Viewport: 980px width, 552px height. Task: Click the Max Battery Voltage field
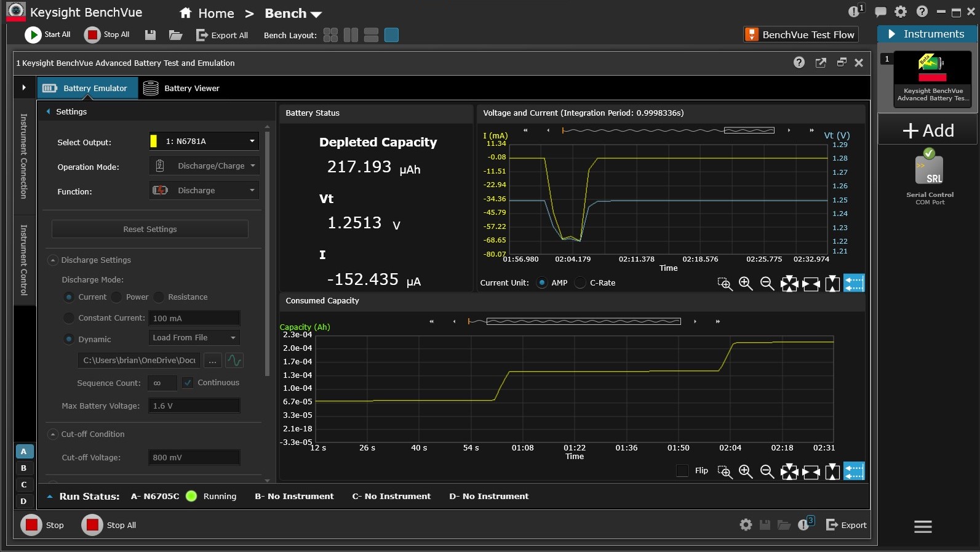tap(194, 406)
